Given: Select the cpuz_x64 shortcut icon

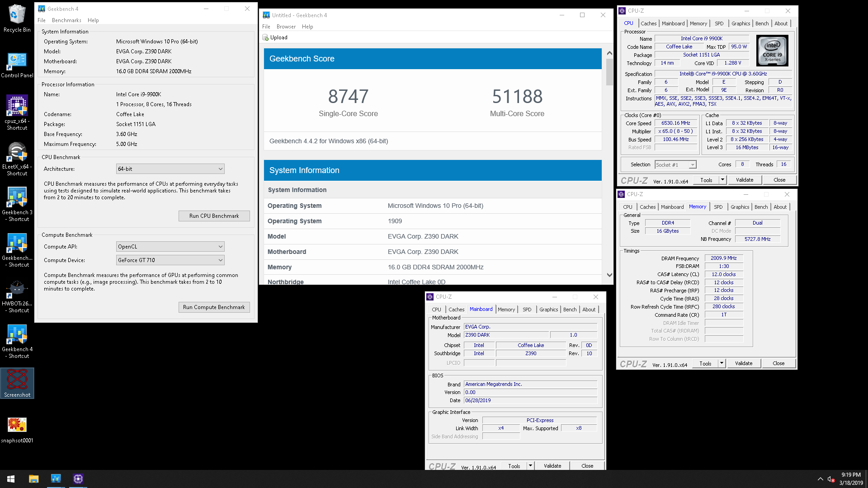Looking at the screenshot, I should tap(17, 113).
